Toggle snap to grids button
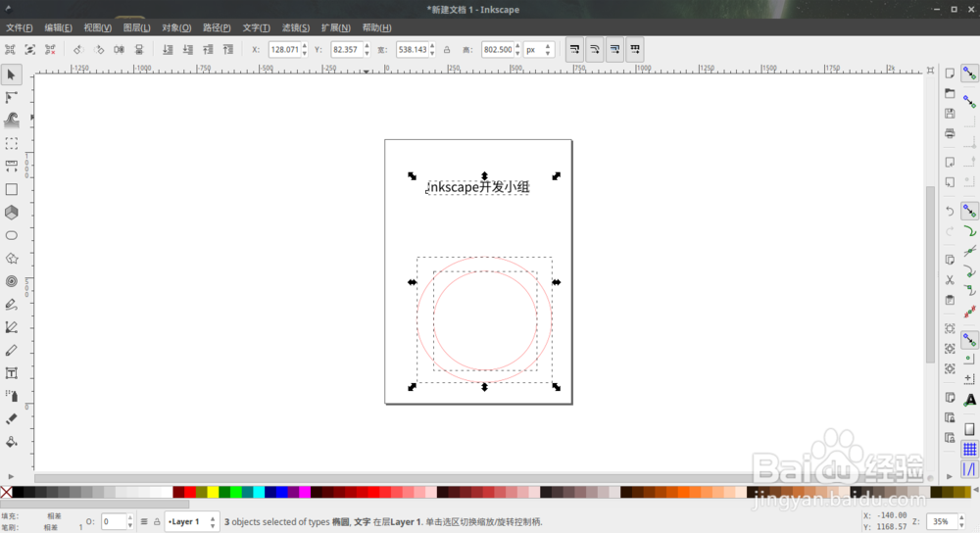980x533 pixels. click(969, 449)
